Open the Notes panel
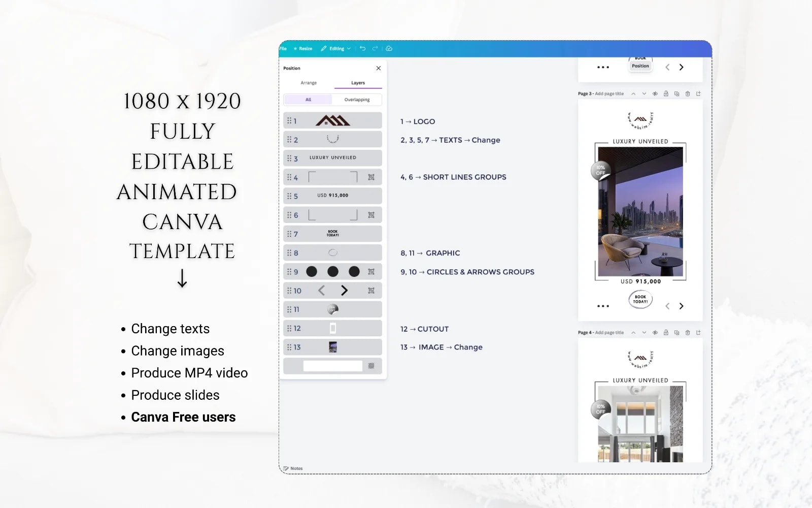 [x=293, y=468]
